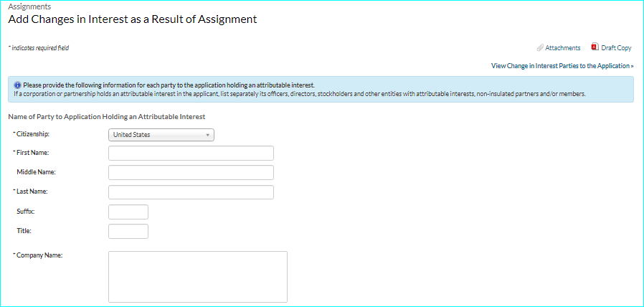This screenshot has height=307, width=644.
Task: Click the Assignments breadcrumb text
Action: tap(29, 6)
